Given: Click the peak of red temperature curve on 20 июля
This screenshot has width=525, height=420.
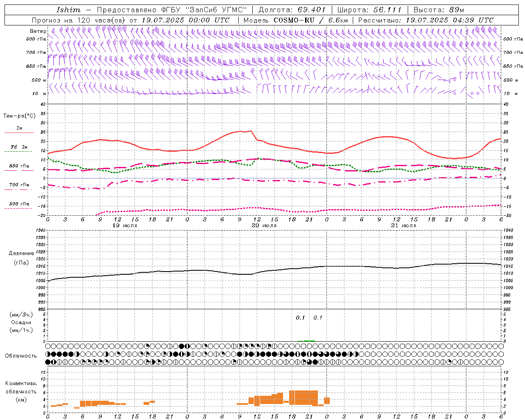Looking at the screenshot, I should pos(250,131).
